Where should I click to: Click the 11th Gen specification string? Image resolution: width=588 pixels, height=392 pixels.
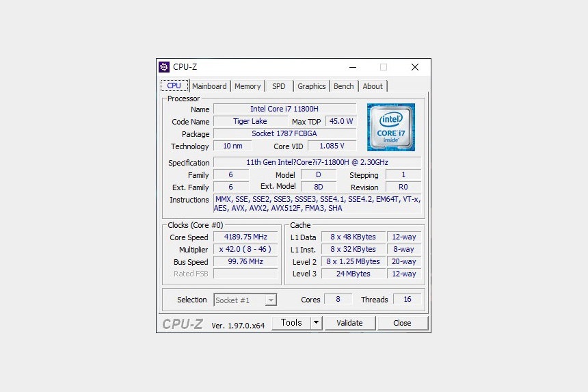pos(317,162)
